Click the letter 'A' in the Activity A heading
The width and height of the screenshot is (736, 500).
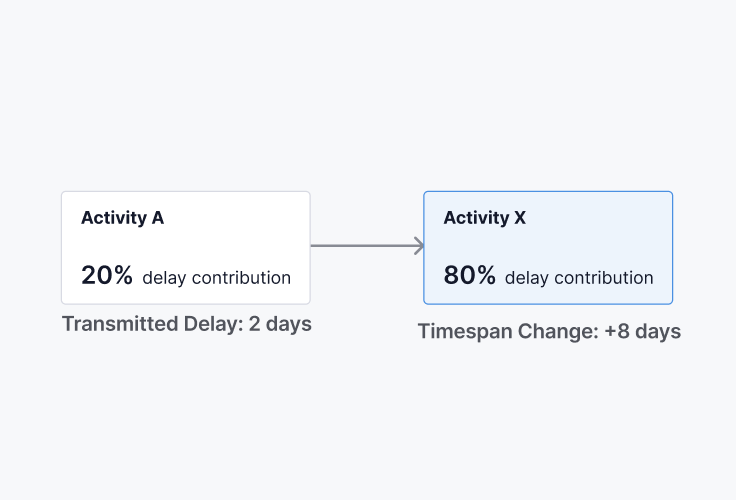(x=158, y=218)
